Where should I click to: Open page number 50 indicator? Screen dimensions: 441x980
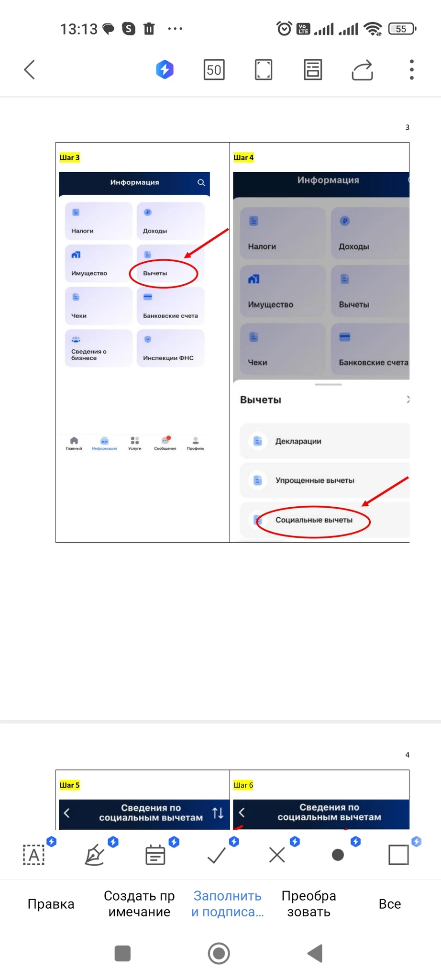tap(214, 70)
